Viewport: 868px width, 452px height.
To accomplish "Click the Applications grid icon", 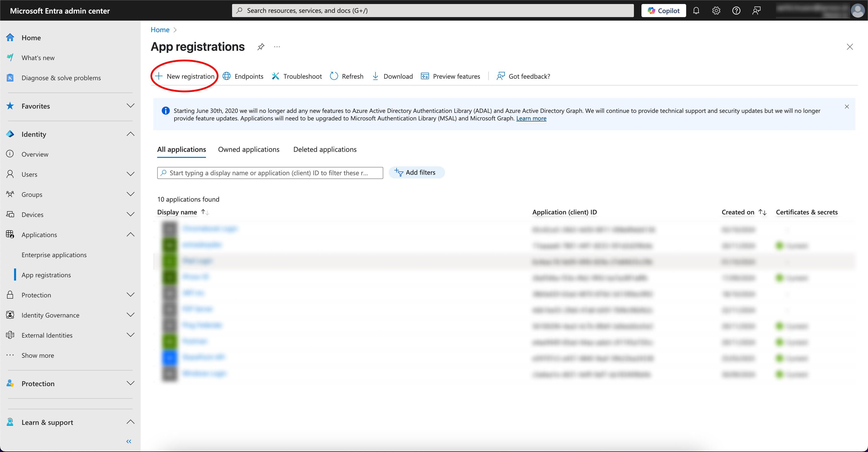I will coord(10,235).
